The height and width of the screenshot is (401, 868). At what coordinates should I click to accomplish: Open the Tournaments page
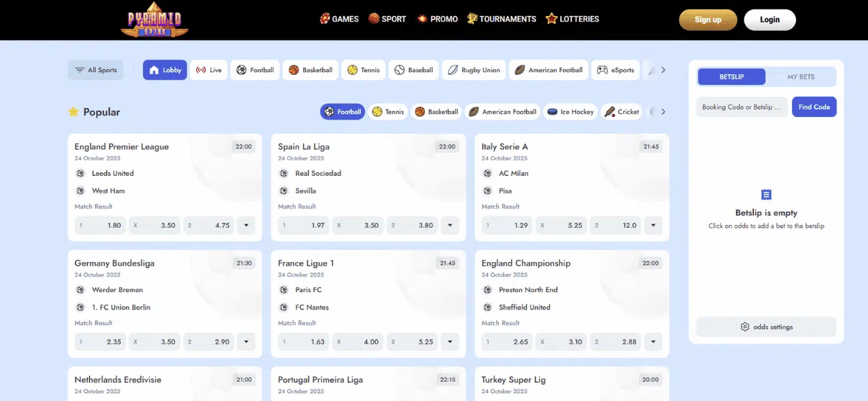501,19
